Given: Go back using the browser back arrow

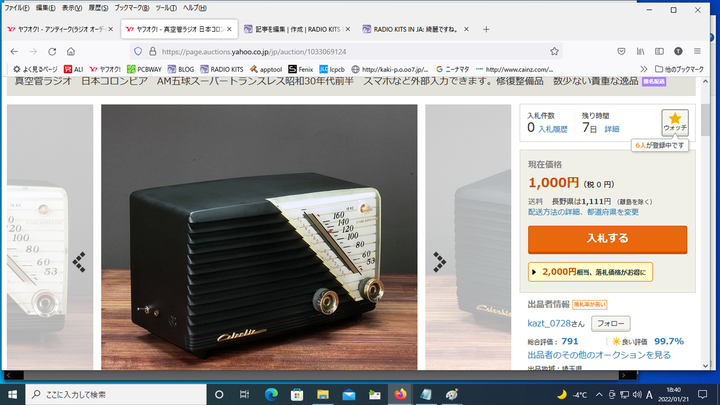Looking at the screenshot, I should pos(14,51).
